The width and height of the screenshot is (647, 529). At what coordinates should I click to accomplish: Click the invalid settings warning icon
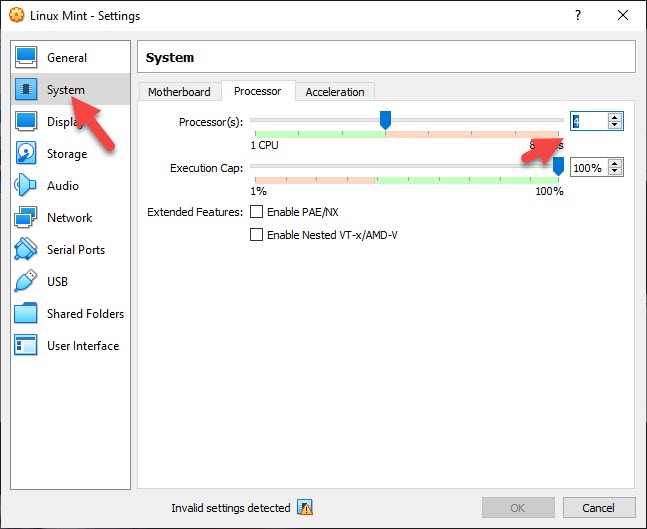(x=306, y=508)
